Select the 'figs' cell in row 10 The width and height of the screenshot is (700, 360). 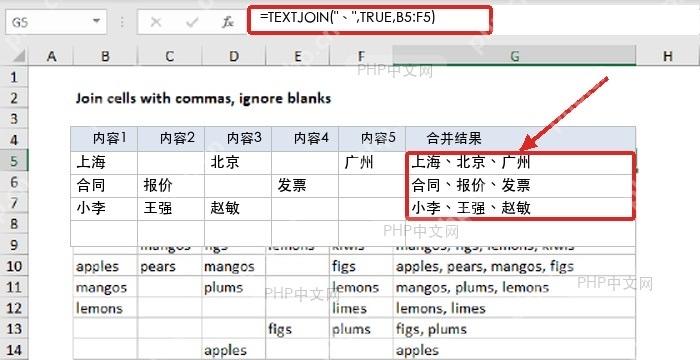coord(361,267)
